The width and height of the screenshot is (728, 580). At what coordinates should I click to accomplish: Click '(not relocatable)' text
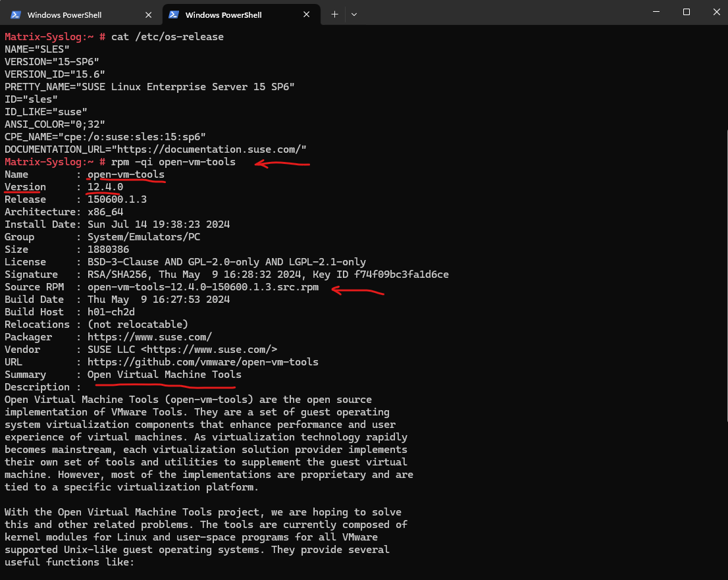point(138,325)
